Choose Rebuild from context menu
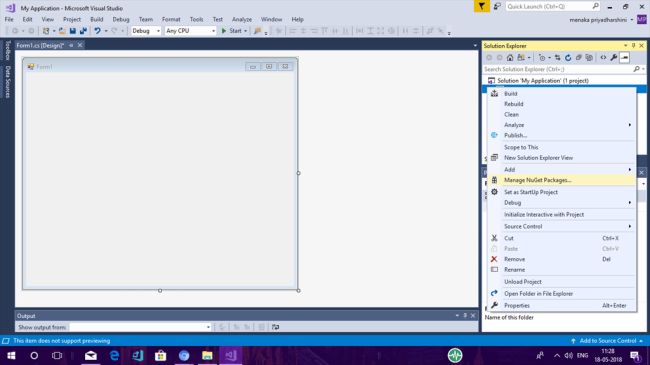This screenshot has height=365, width=650. [x=562, y=104]
